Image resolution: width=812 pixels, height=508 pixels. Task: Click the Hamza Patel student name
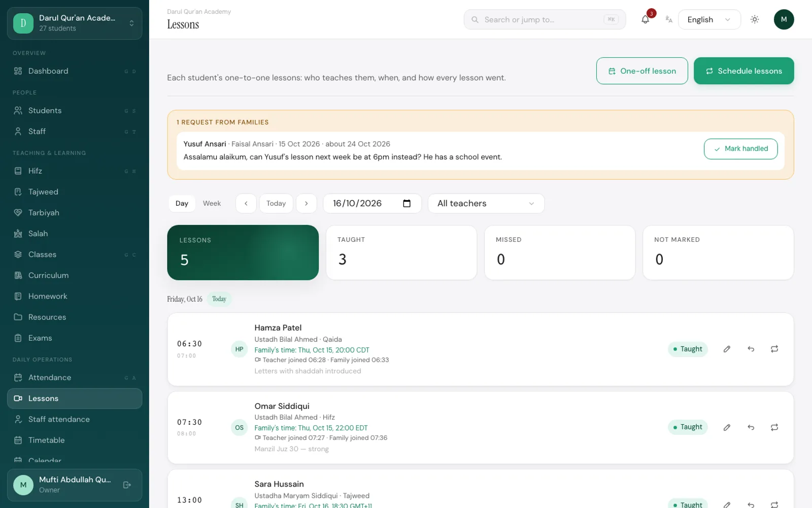[x=278, y=328]
